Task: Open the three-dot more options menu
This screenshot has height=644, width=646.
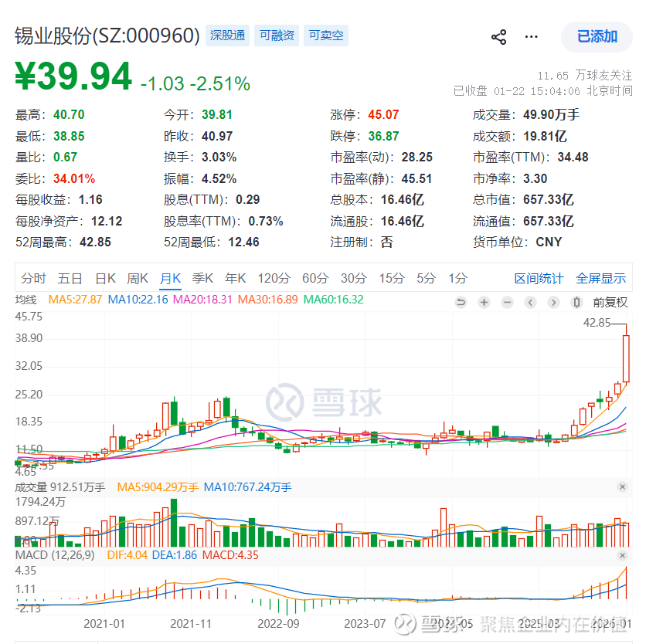Action: coord(531,37)
